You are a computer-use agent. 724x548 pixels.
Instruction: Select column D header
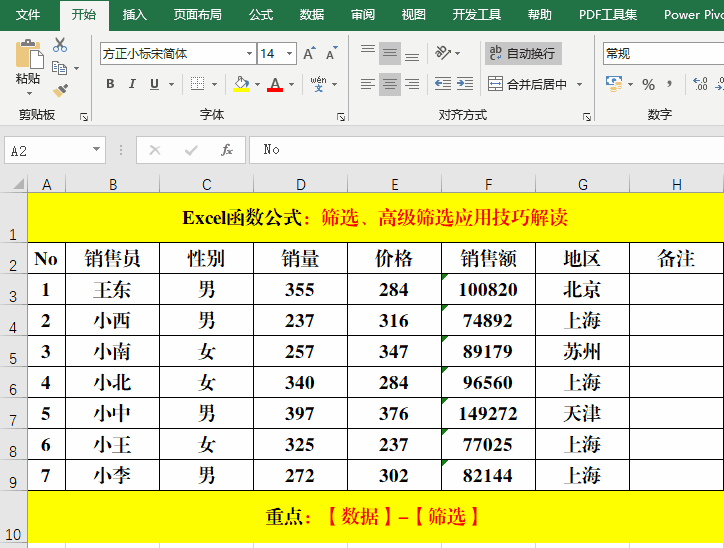[x=301, y=184]
